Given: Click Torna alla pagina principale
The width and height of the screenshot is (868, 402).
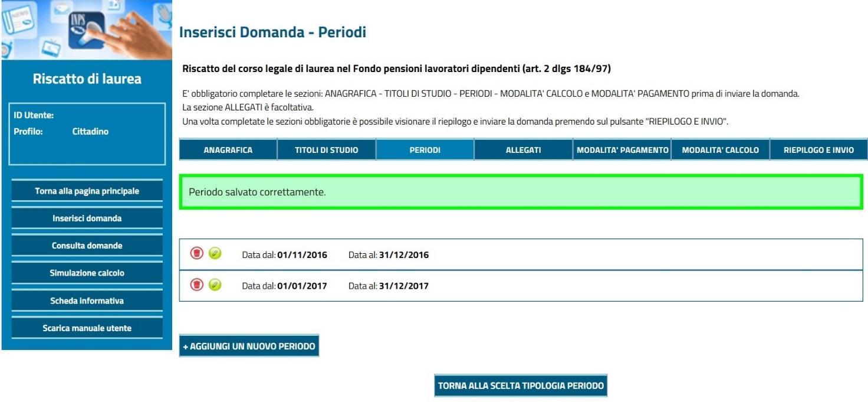Looking at the screenshot, I should [x=87, y=191].
